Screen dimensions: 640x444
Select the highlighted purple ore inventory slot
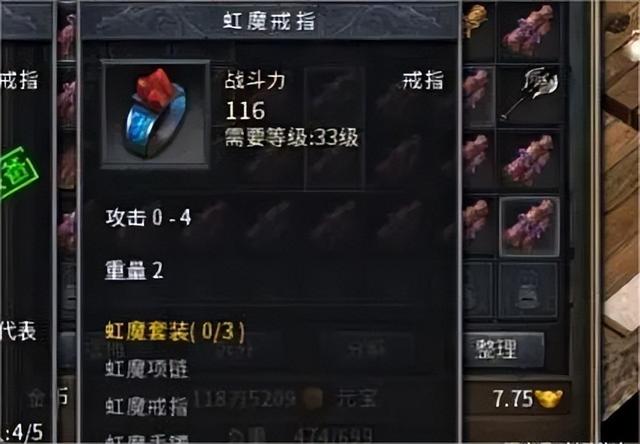click(529, 226)
